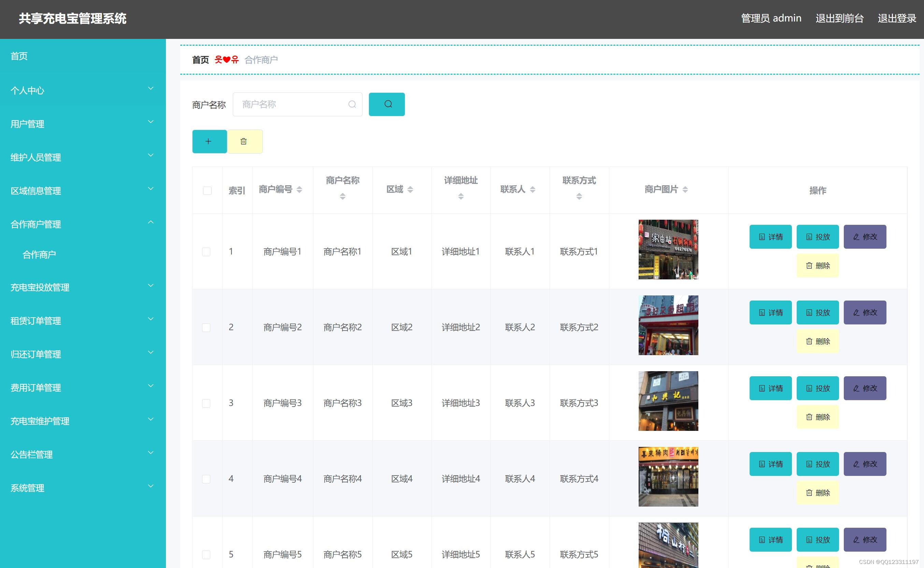Click 退出登录 button in header
Image resolution: width=924 pixels, height=568 pixels.
pyautogui.click(x=896, y=18)
